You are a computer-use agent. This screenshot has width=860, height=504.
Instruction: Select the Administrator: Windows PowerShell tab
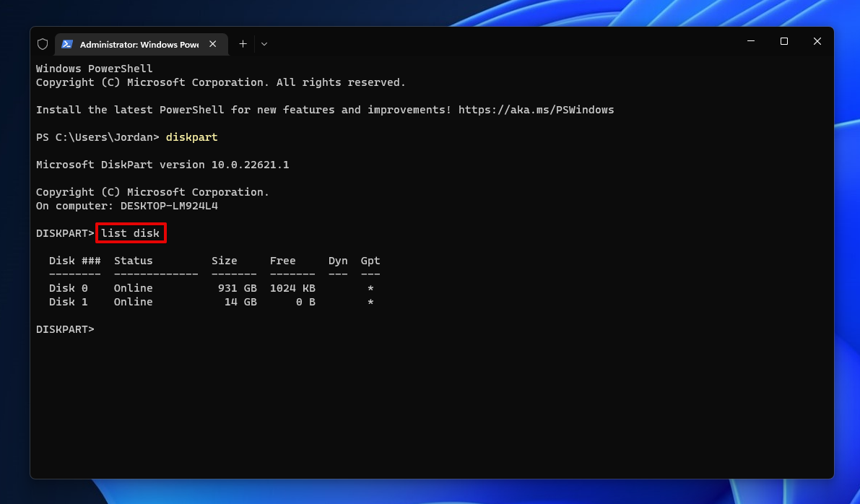pos(141,44)
